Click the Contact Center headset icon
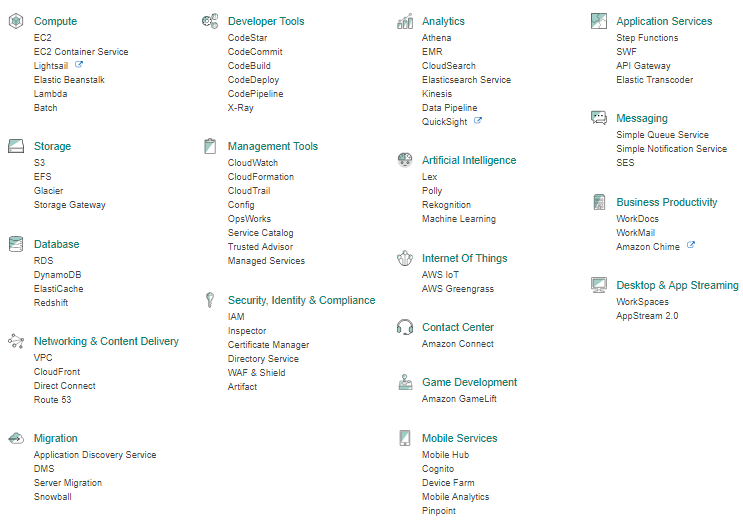743x522 pixels. tap(405, 327)
